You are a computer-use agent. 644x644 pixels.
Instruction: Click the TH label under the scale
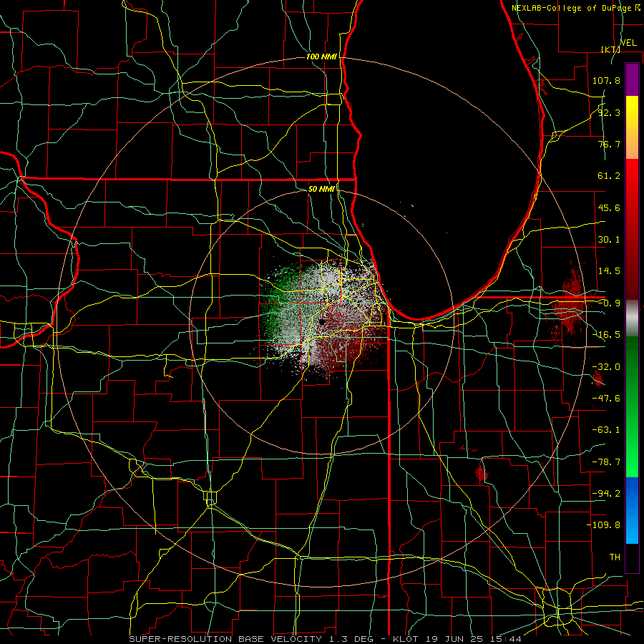[615, 557]
